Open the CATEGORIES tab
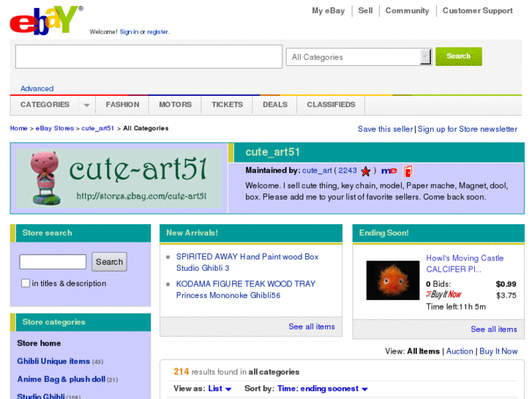The image size is (532, 399). (x=45, y=105)
